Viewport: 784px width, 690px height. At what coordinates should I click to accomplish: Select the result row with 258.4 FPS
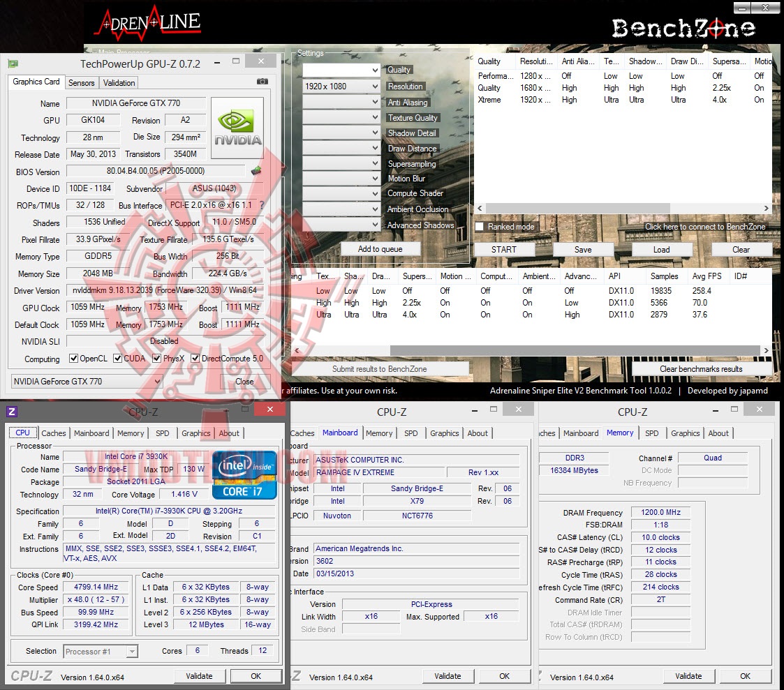click(531, 290)
